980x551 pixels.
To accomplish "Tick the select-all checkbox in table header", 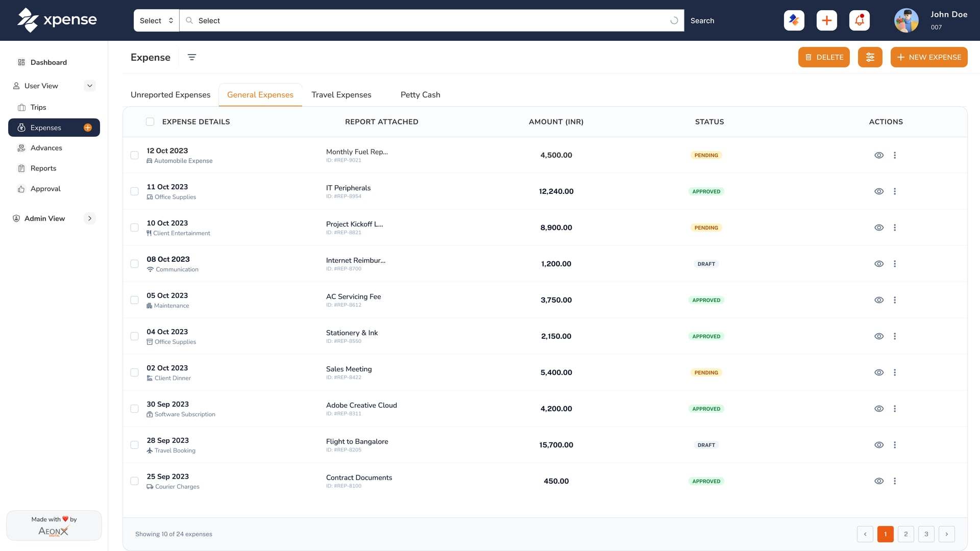I will click(x=150, y=121).
